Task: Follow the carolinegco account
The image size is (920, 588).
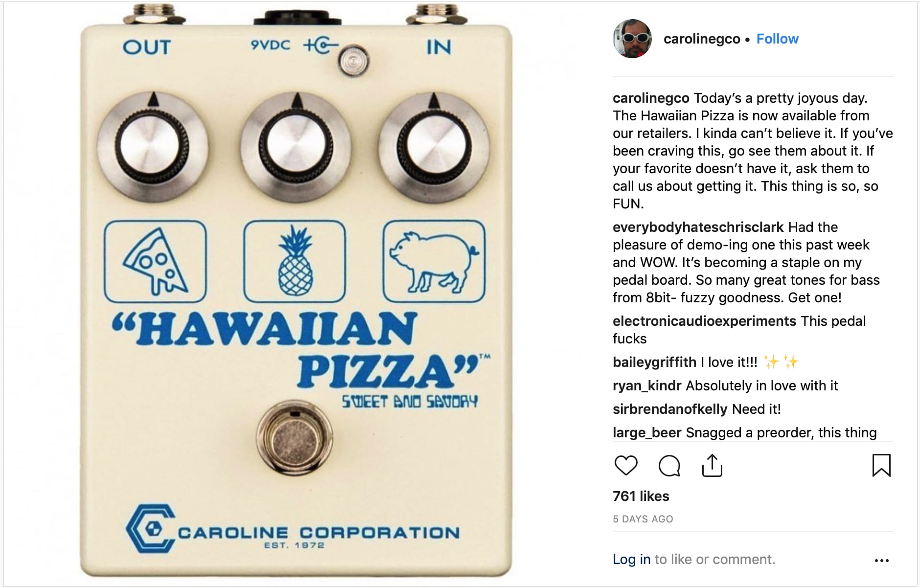Action: 777,39
